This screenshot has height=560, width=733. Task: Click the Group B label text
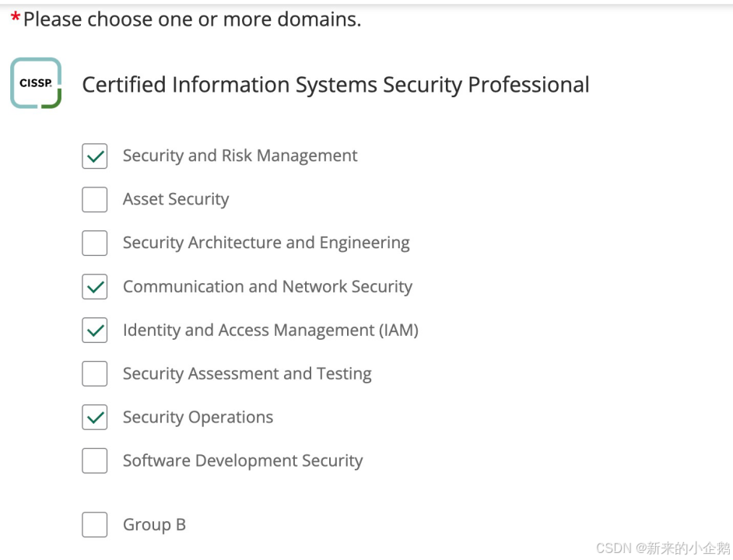[x=154, y=525]
